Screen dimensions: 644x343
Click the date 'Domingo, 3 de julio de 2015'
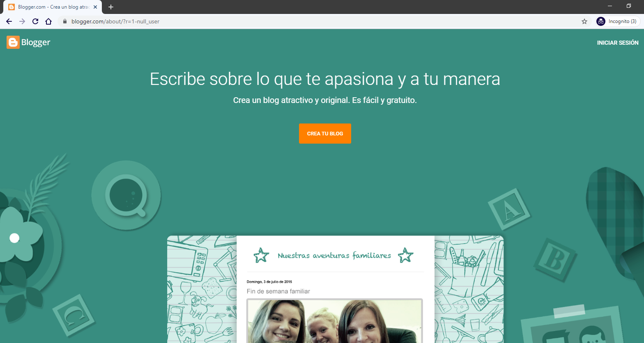269,282
